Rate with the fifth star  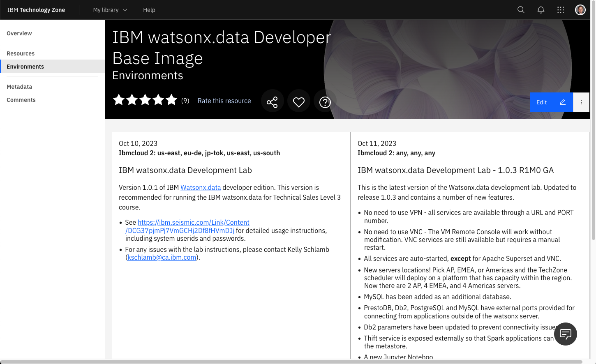click(x=171, y=100)
